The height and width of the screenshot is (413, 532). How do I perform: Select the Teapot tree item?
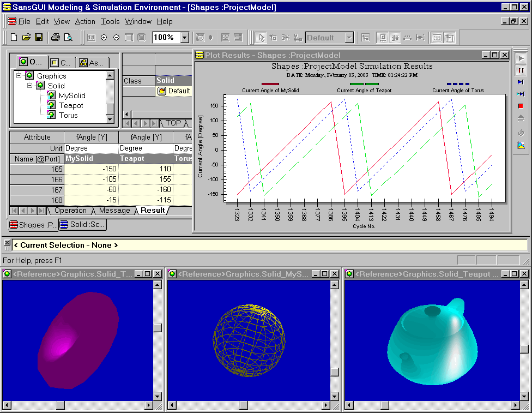pos(71,105)
